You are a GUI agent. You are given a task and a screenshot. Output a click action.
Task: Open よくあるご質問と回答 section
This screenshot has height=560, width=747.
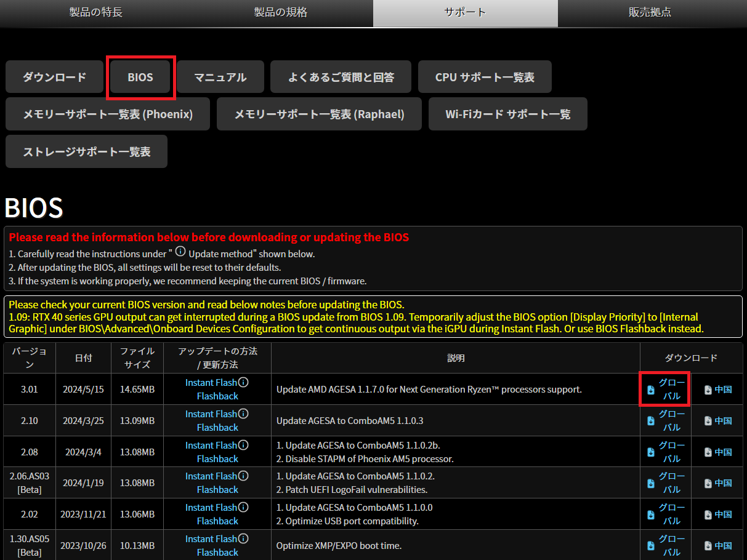341,77
